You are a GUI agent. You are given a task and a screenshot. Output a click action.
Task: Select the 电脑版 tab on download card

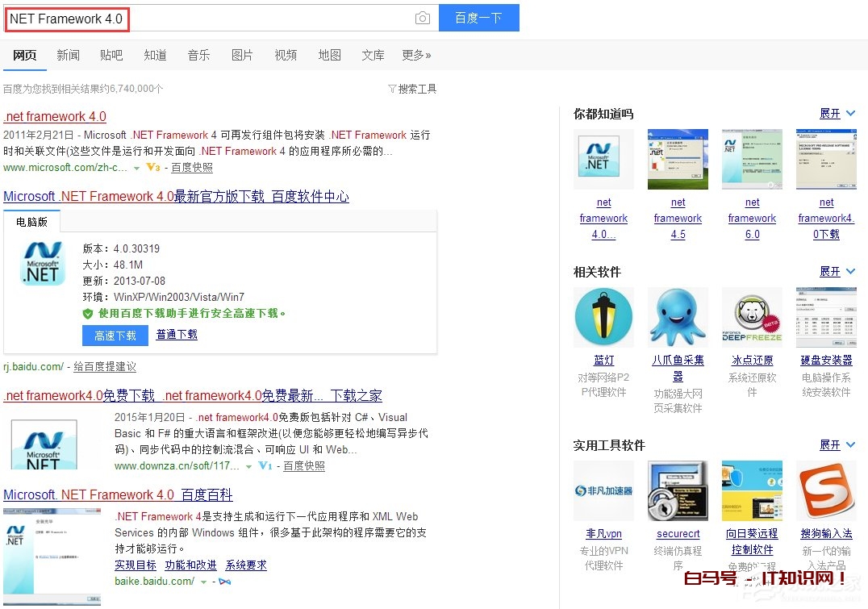(31, 221)
